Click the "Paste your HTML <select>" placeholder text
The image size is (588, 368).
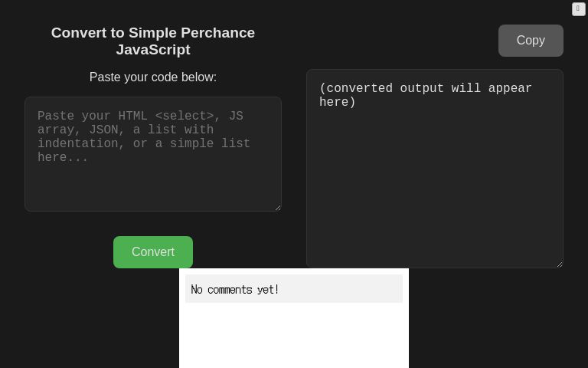pos(126,117)
